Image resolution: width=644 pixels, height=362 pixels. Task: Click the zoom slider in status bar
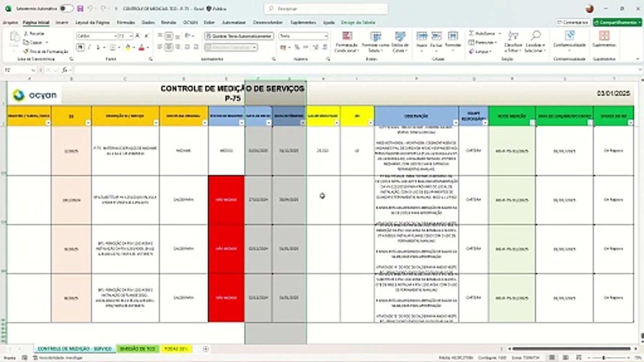pos(604,357)
